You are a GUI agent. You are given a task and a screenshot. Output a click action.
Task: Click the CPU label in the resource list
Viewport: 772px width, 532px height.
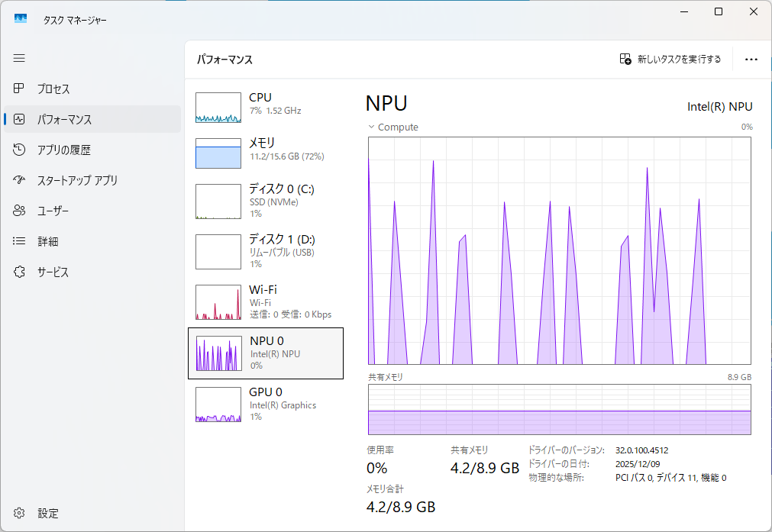pyautogui.click(x=260, y=98)
